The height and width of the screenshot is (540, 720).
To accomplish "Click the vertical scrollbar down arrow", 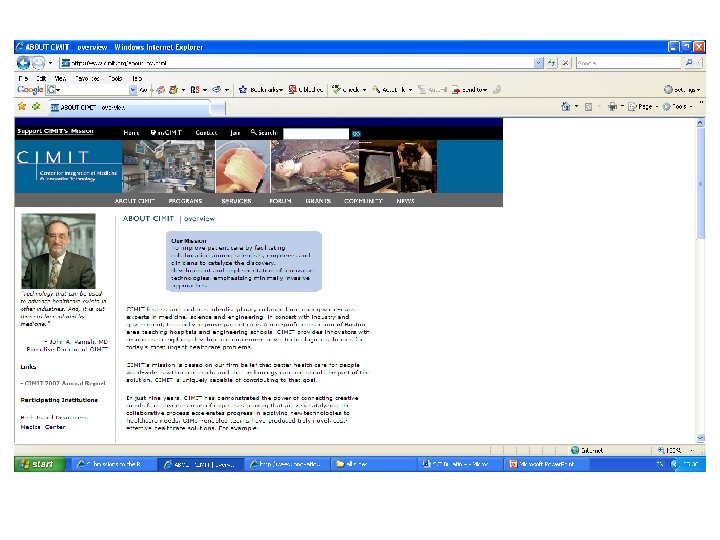I will tap(700, 438).
